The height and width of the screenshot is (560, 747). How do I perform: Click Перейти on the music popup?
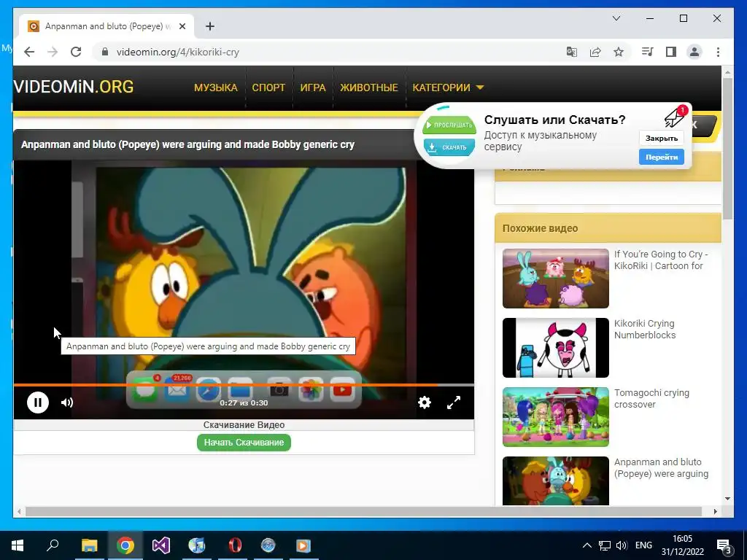coord(661,157)
